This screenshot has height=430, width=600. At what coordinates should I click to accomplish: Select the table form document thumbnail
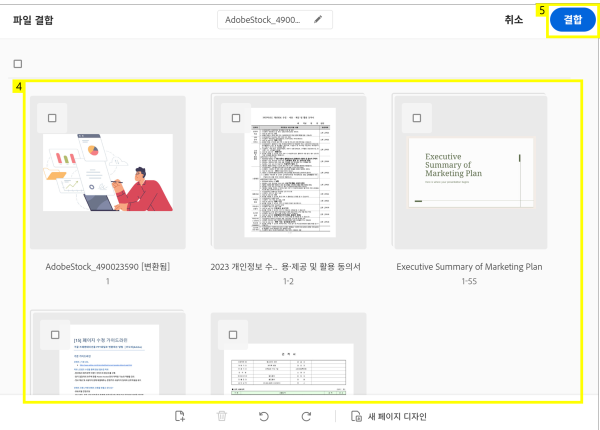(x=289, y=354)
